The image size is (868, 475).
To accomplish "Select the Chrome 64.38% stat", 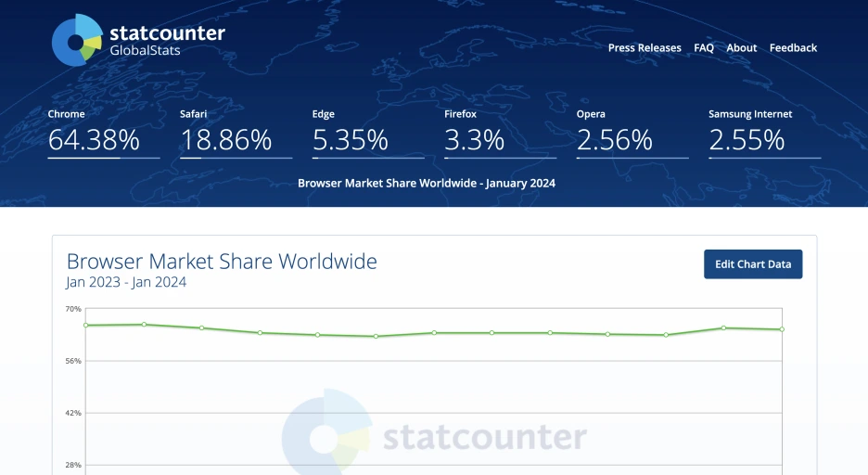I will tap(104, 133).
